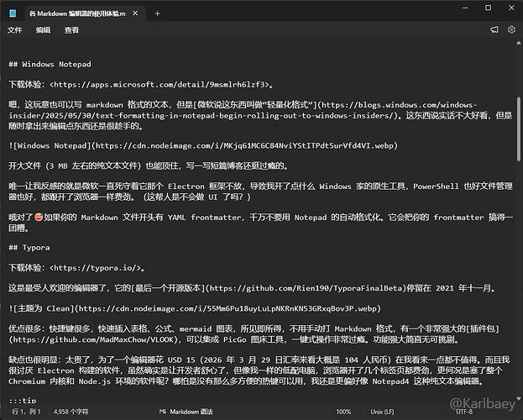The height and width of the screenshot is (420, 523).
Task: Click the line starting with 开大文件
Action: pos(148,165)
